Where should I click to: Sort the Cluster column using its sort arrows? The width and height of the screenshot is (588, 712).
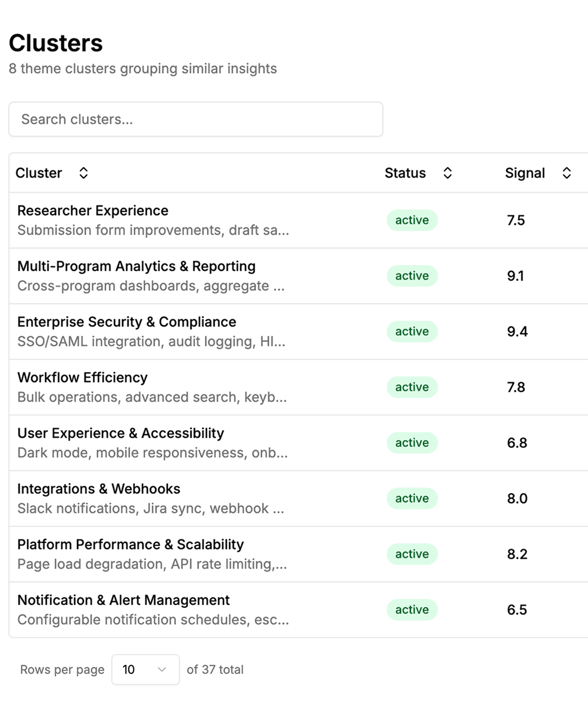(x=83, y=173)
